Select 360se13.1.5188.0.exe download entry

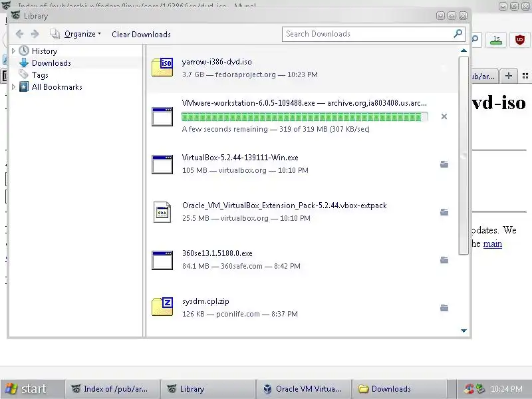tap(303, 259)
